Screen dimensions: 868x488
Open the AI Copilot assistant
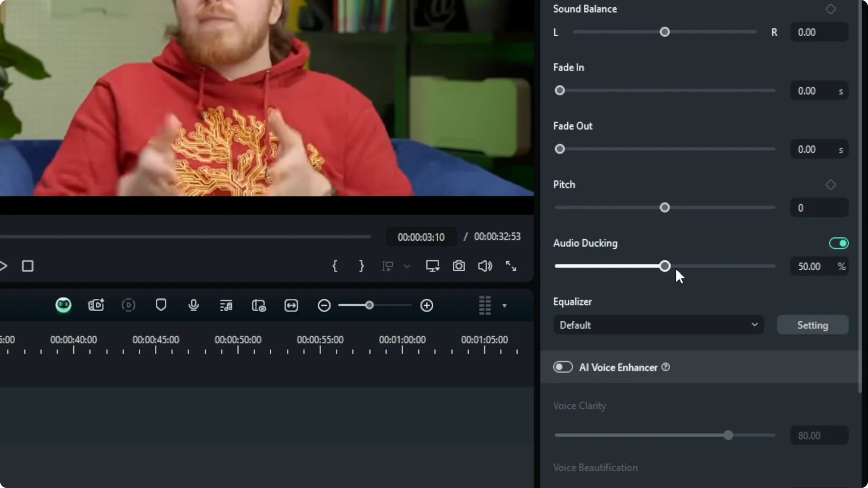point(63,305)
